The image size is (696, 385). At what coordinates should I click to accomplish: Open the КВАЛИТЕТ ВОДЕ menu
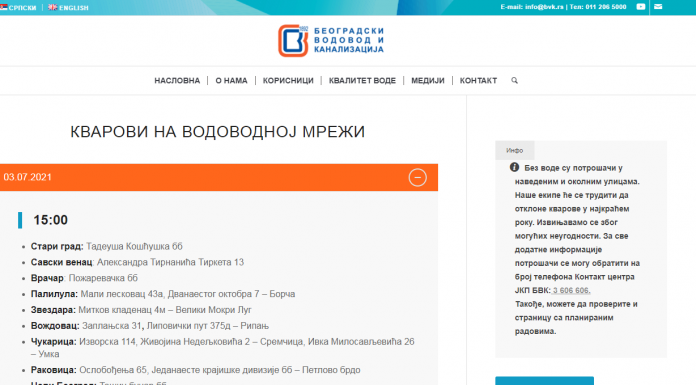point(362,80)
